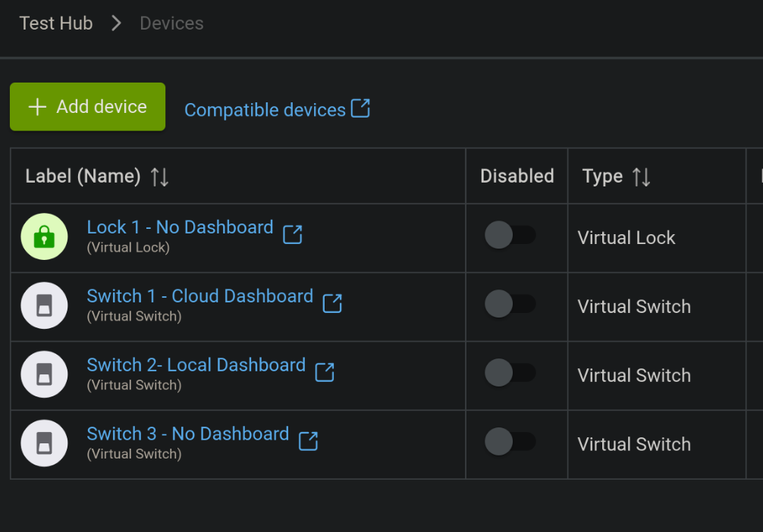This screenshot has width=763, height=532.
Task: Open Switch 2 external link icon
Action: coord(325,372)
